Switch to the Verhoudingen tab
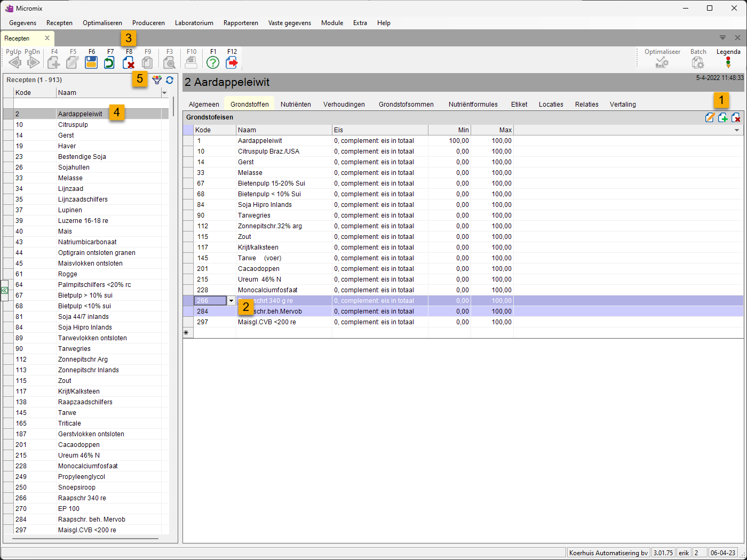Viewport: 747px width, 560px height. (344, 105)
